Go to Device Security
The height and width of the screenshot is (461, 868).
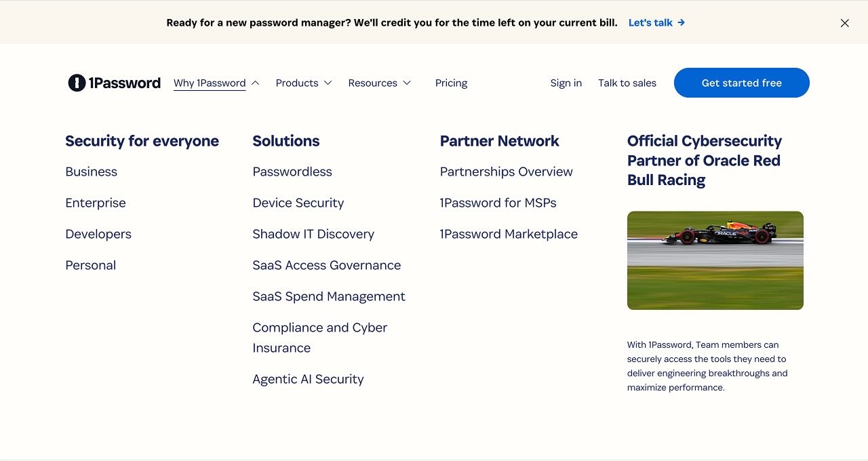coord(298,203)
